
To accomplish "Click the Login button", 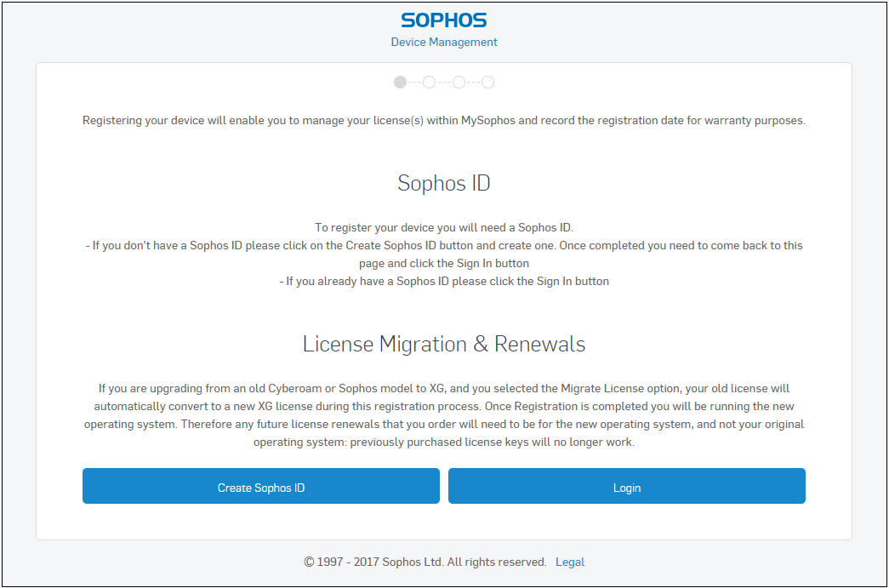I will 626,486.
